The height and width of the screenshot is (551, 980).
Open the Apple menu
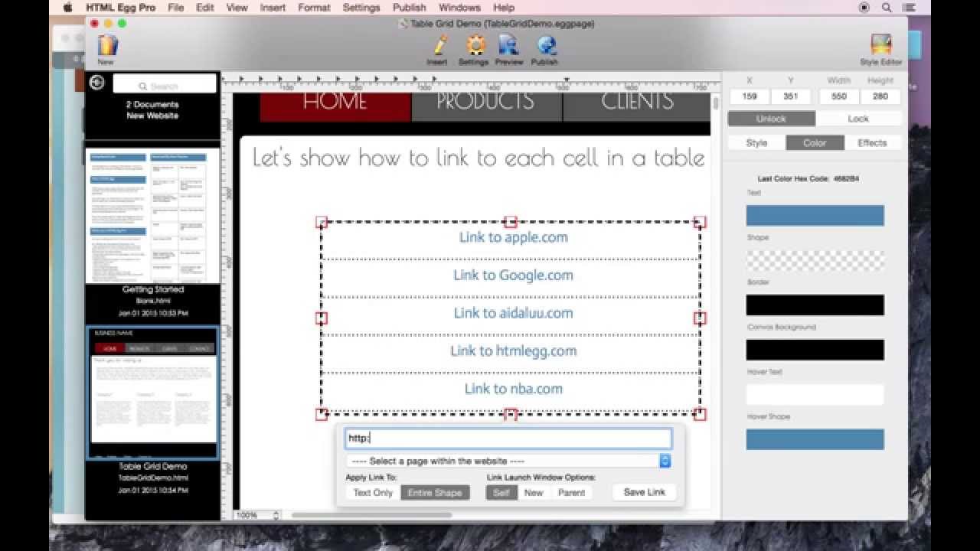click(67, 8)
